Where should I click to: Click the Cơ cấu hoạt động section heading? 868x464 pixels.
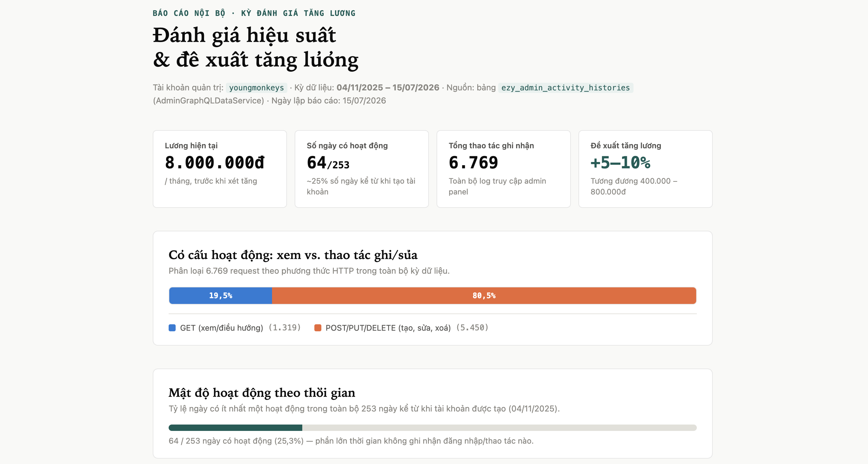click(293, 255)
